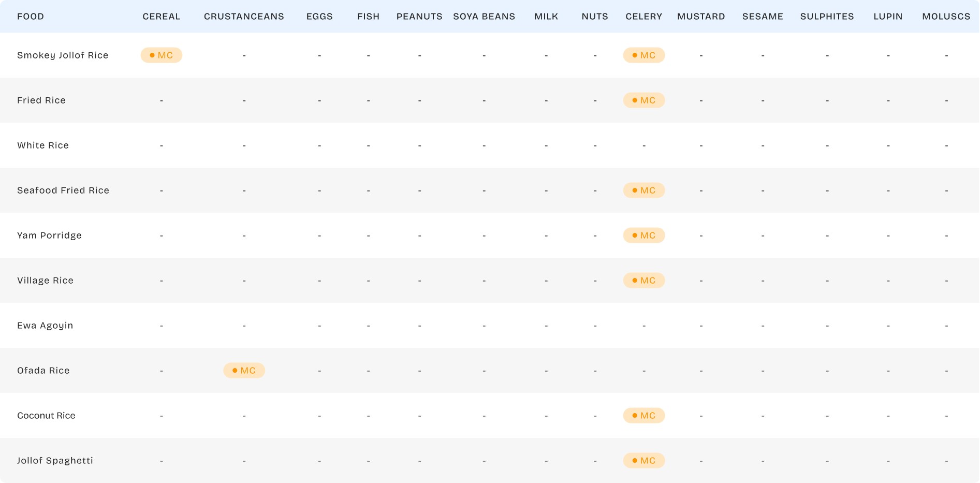The width and height of the screenshot is (980, 483).
Task: Select the CRUSTANCEANS column header
Action: click(244, 17)
